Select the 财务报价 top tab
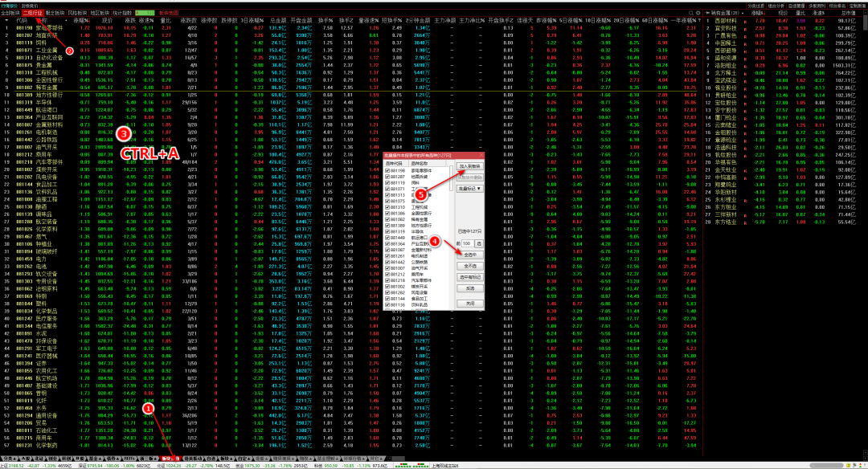 (30, 6)
